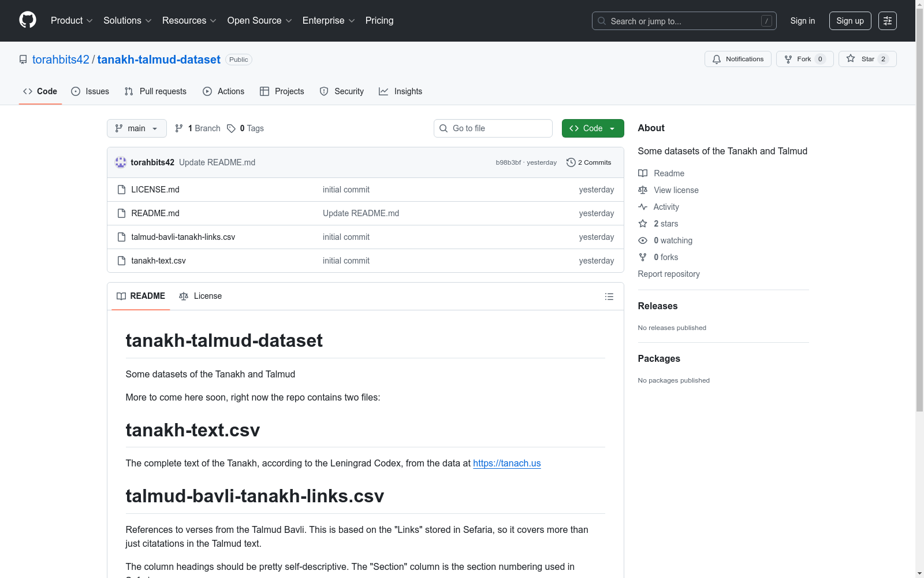Viewport: 924px width, 578px height.
Task: Click the README.md file icon
Action: pos(121,213)
